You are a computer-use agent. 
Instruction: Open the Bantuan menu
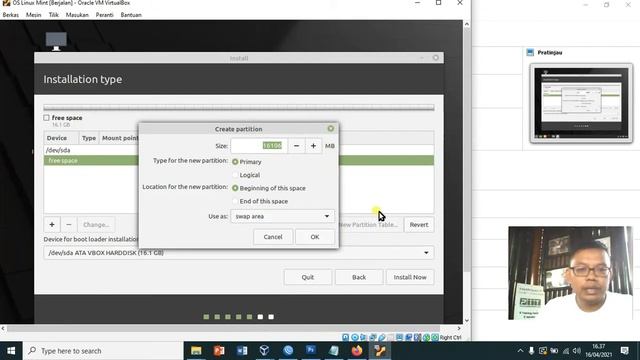coord(131,15)
